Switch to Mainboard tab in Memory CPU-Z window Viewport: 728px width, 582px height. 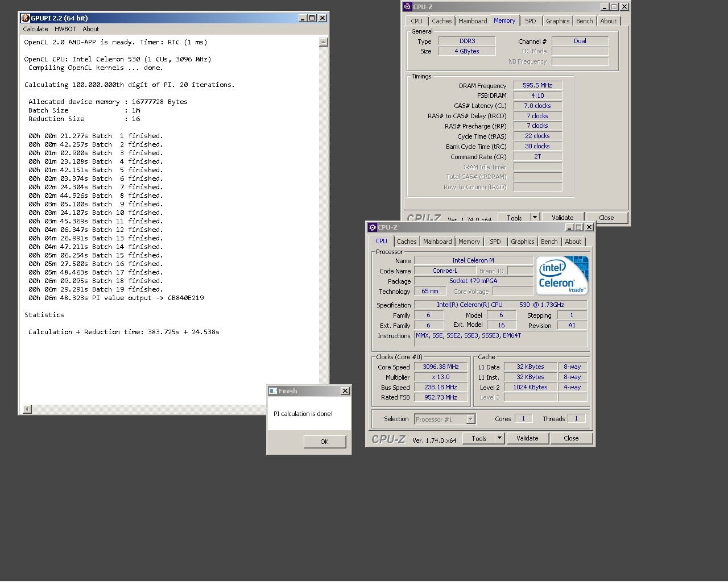tap(473, 21)
